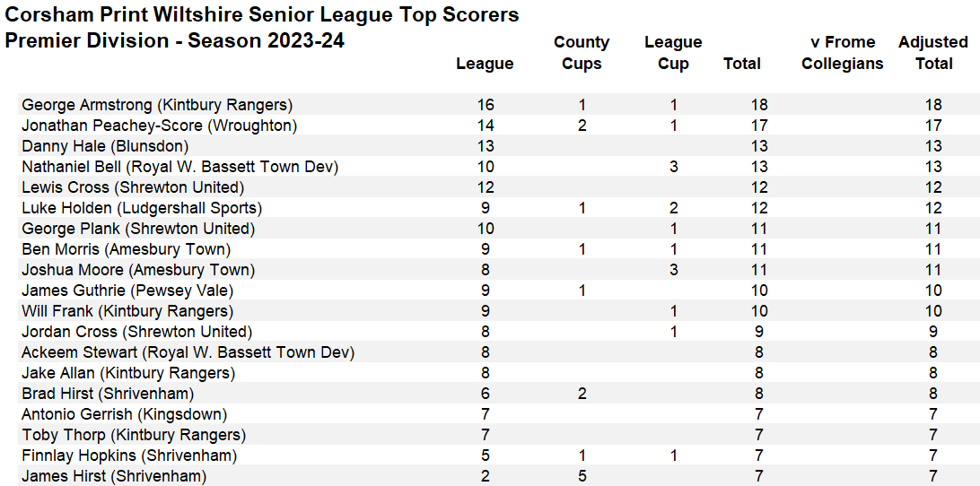Click the v Frome Collegians column header
Screen dimensions: 980x486
(x=843, y=53)
